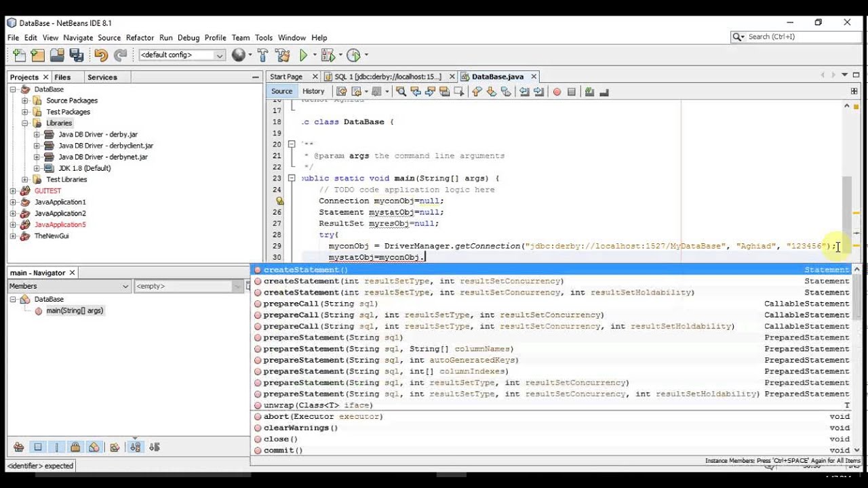Click the Shift Line Left icon
The image size is (868, 488).
(524, 91)
